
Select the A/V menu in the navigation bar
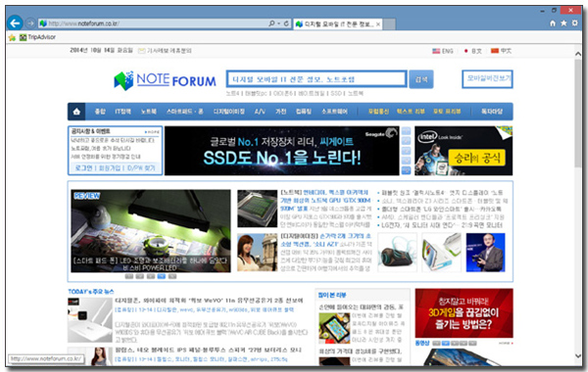pos(260,112)
